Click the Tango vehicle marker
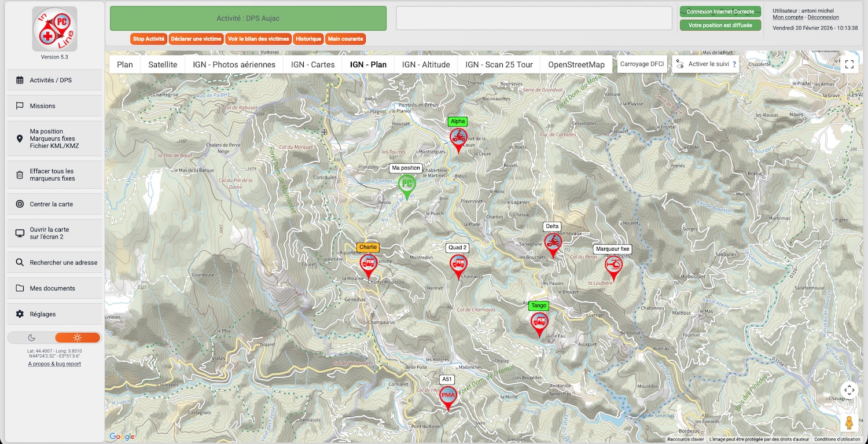868x444 pixels. (539, 322)
